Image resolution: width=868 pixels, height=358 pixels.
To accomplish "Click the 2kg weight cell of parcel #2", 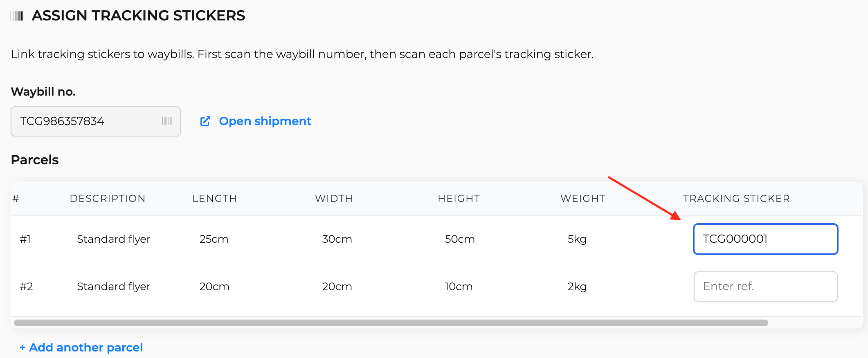I will (577, 286).
